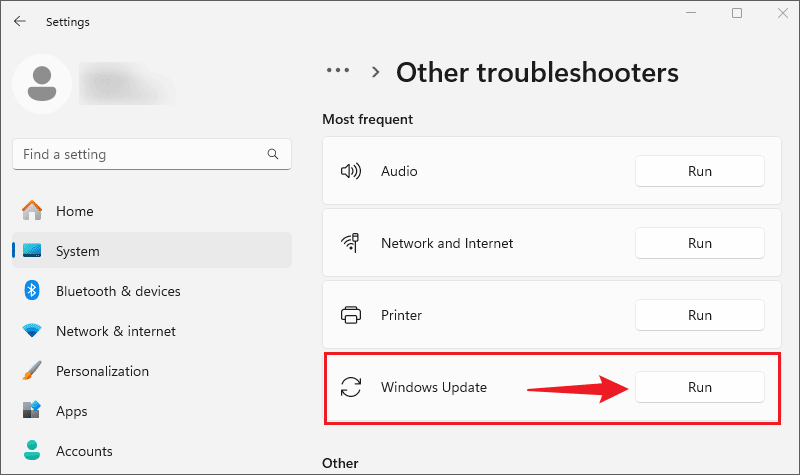The width and height of the screenshot is (800, 475).
Task: Click the Network and Internet label
Action: click(447, 243)
